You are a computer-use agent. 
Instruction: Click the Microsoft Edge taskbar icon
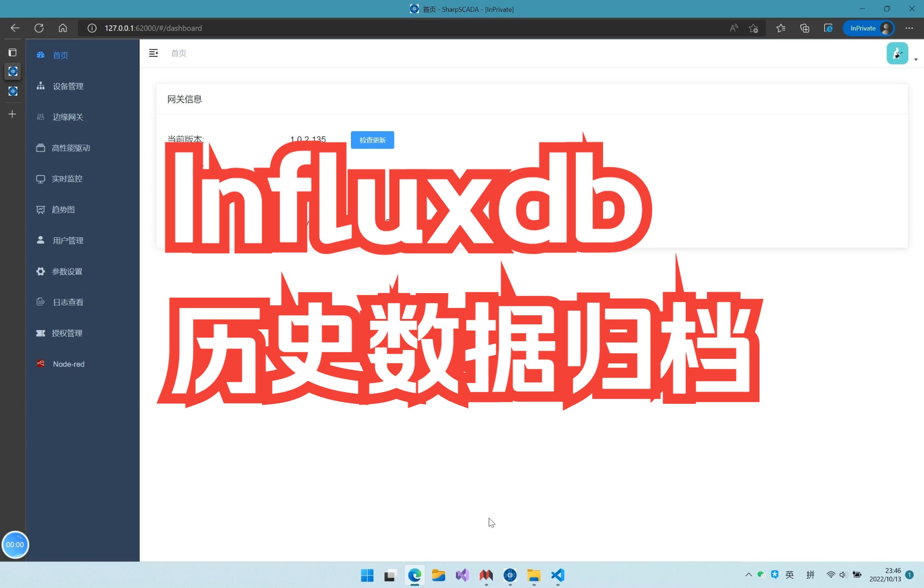[414, 575]
